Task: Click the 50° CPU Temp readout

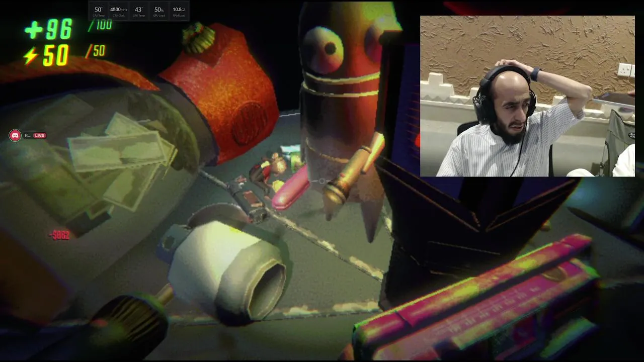Action: coord(99,12)
